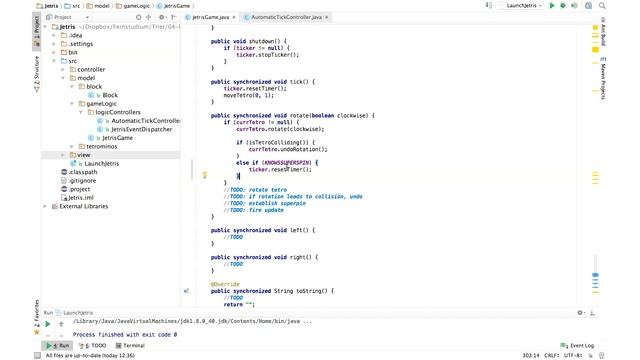640x360 pixels.
Task: Open Project Structure icon in toolbar
Action: click(588, 6)
